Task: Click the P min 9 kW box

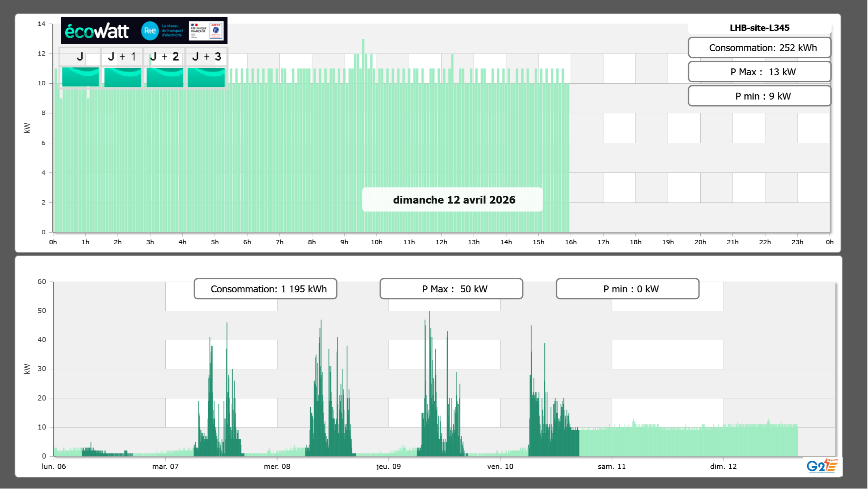Action: click(759, 96)
